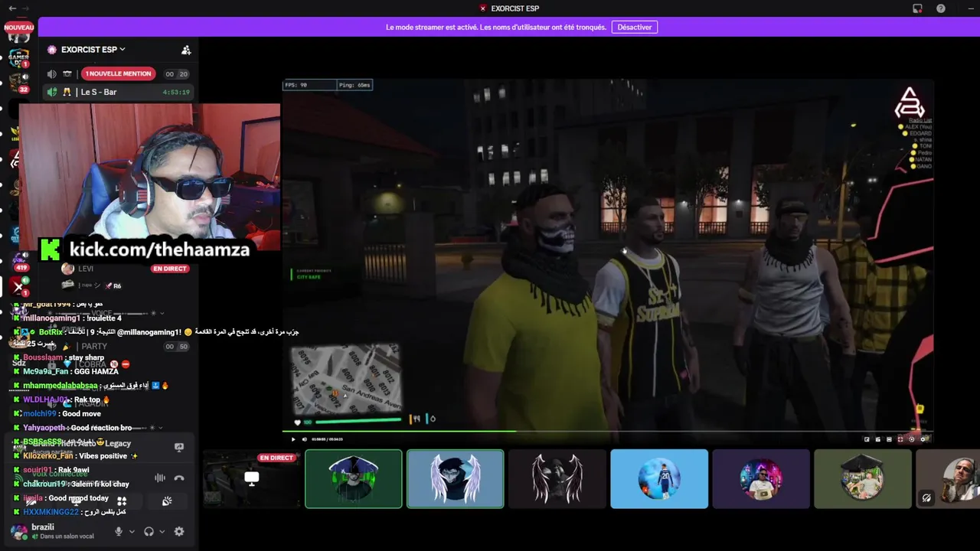Click the invite members icon beside server name
This screenshot has height=551, width=980.
pos(185,50)
